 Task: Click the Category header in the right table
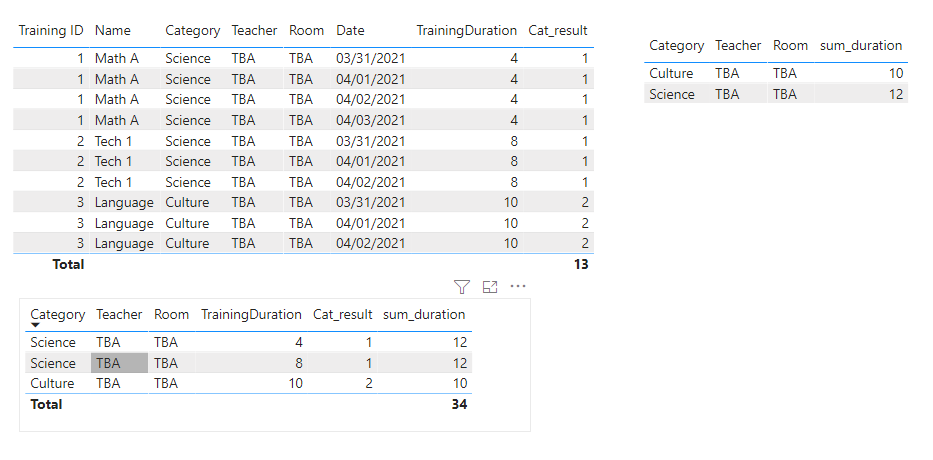pos(677,46)
